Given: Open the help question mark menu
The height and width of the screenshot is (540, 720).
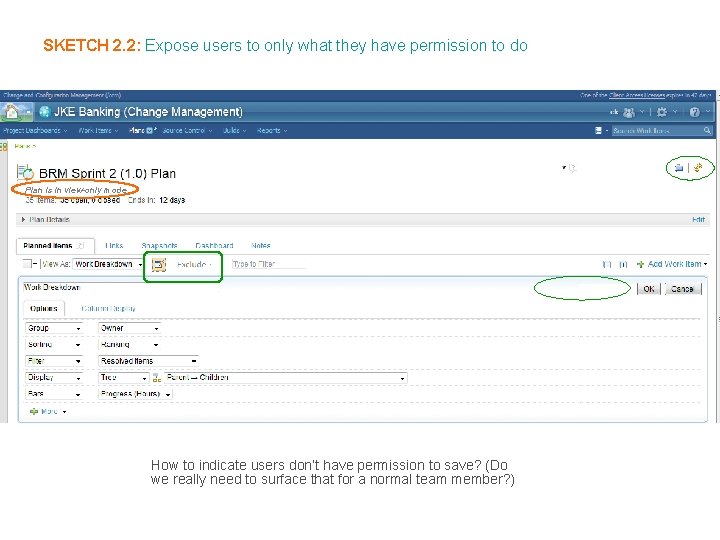Looking at the screenshot, I should click(694, 112).
